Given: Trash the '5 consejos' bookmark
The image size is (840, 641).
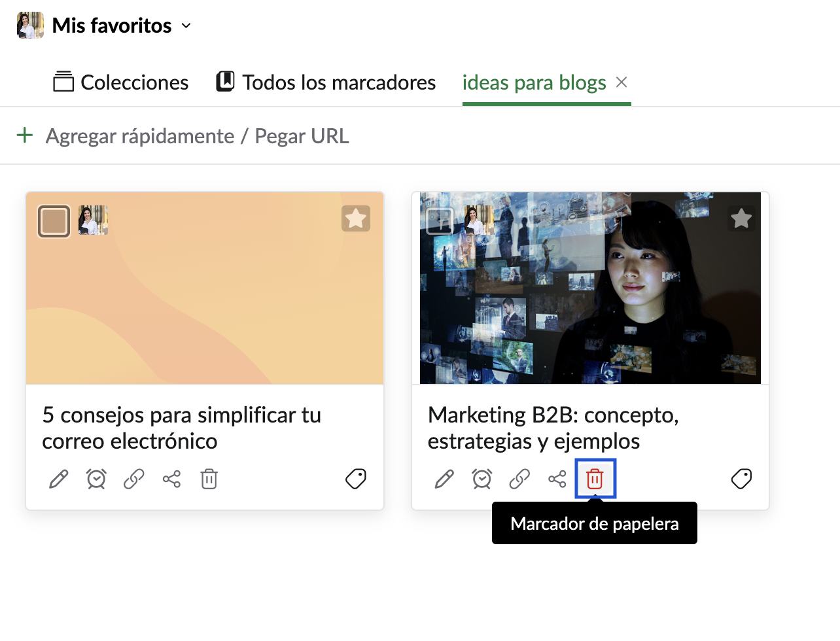Looking at the screenshot, I should coord(209,479).
